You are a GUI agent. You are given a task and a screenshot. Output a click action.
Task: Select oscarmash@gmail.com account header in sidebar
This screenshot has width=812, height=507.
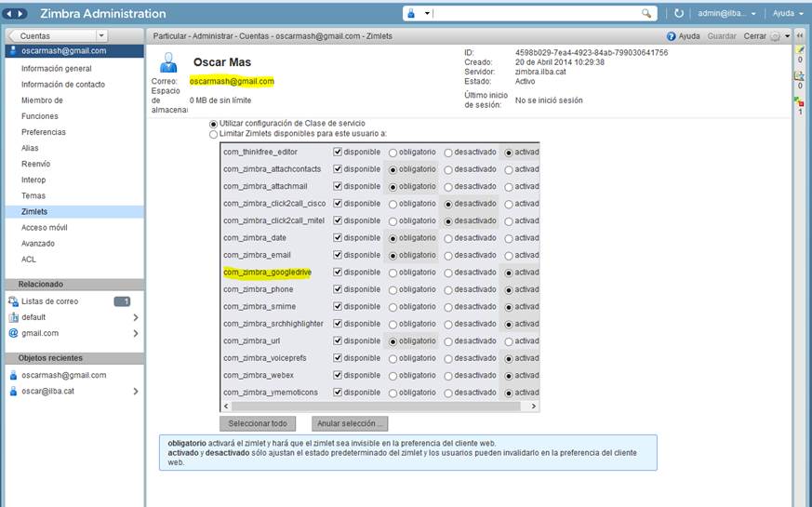pos(74,51)
